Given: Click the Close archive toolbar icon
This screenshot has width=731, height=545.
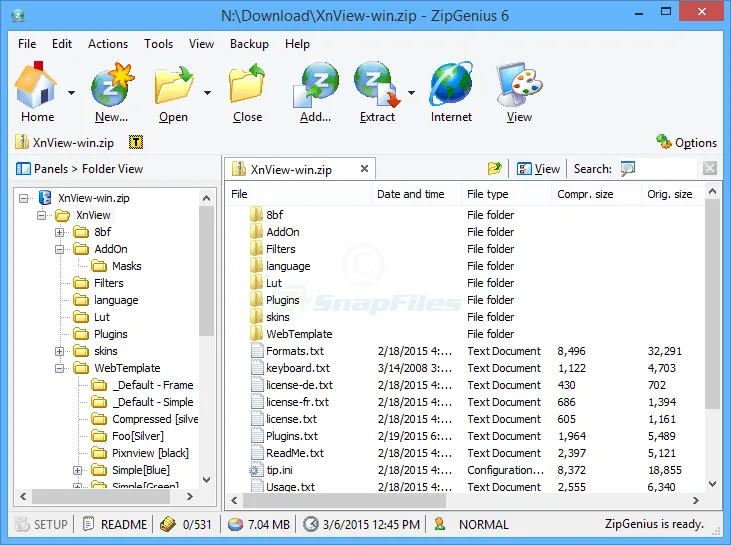Looking at the screenshot, I should [247, 84].
